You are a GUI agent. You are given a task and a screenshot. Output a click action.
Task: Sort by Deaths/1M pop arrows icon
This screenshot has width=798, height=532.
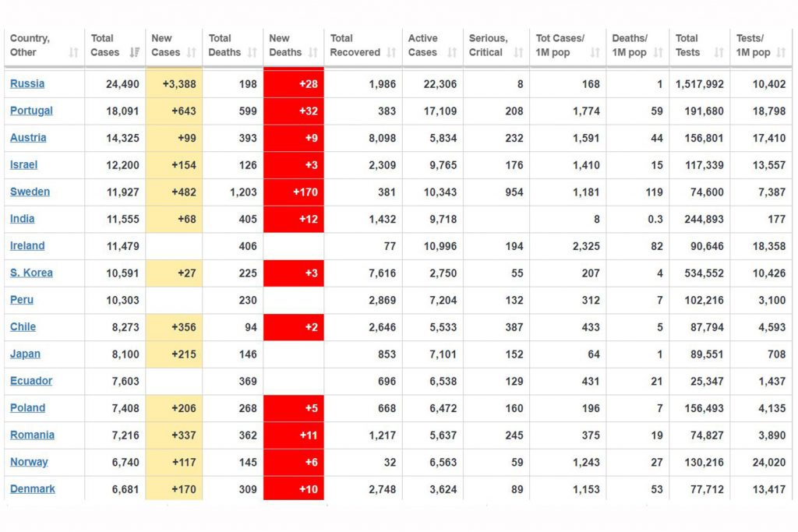tap(659, 52)
